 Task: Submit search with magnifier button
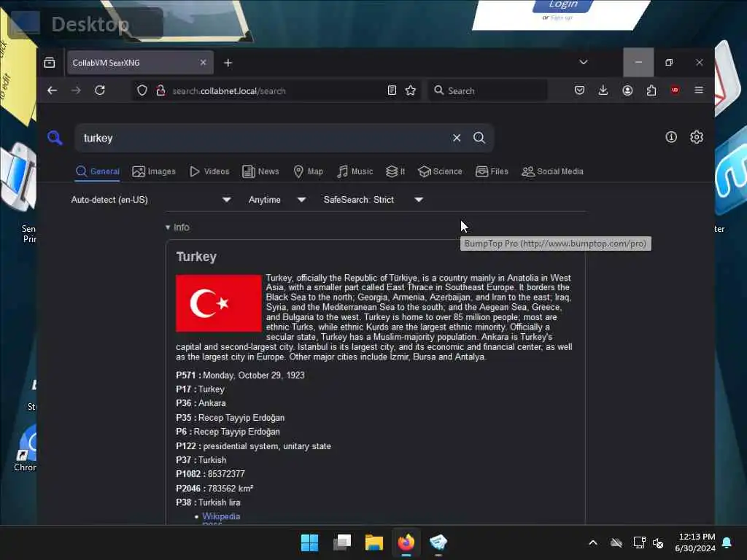pyautogui.click(x=479, y=138)
